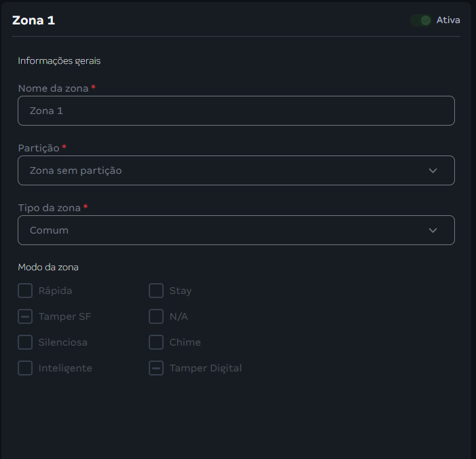Select the N/A checkbox
Image resolution: width=476 pixels, height=459 pixels.
click(x=156, y=316)
